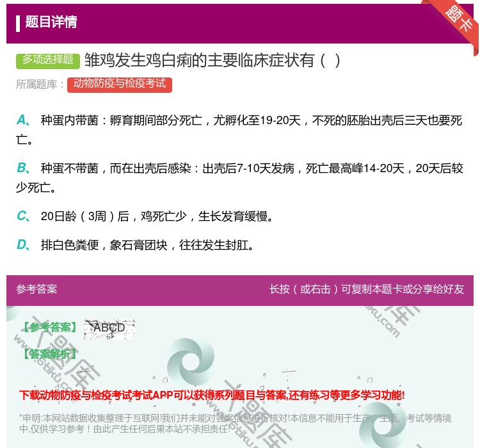Click the 【答案解析】 green label
The image size is (480, 448).
(50, 354)
